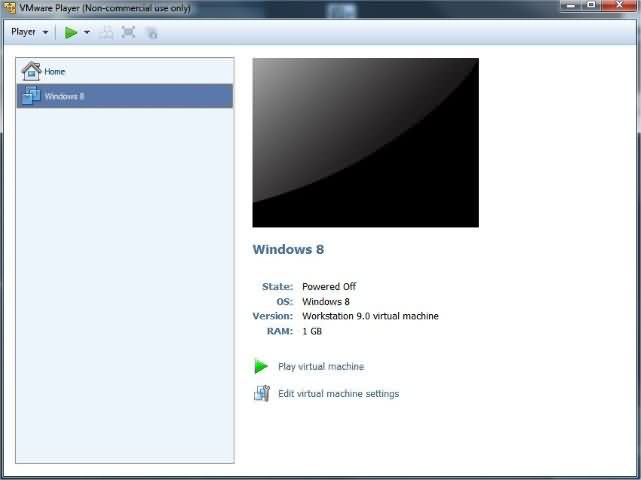Click the Windows 8 heading text
Image resolution: width=641 pixels, height=480 pixels.
(x=288, y=249)
